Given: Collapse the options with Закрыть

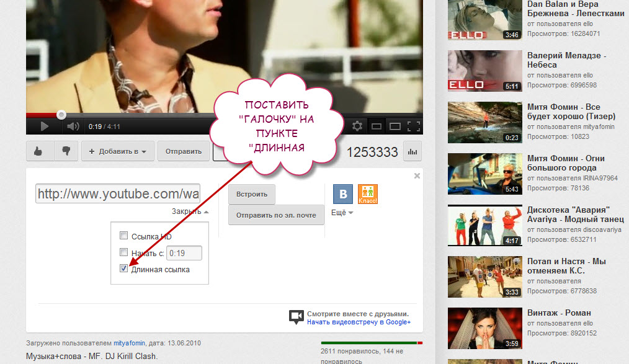Looking at the screenshot, I should [190, 211].
